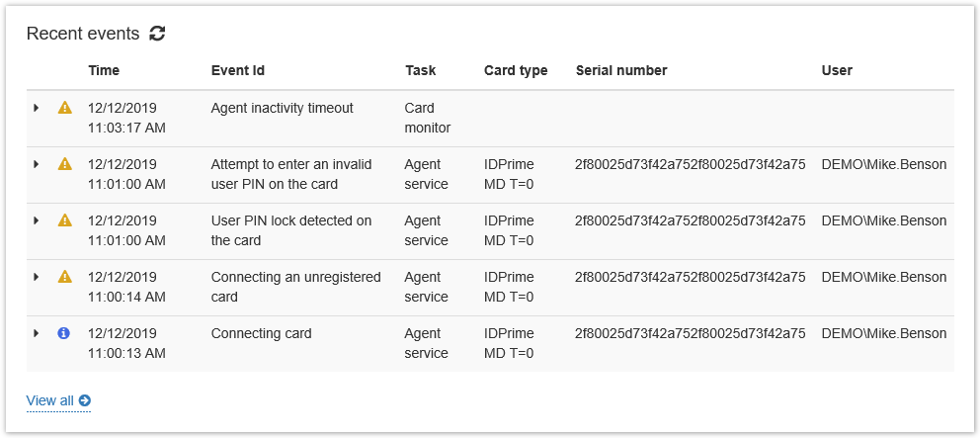Viewport: 980px width, 438px height.
Task: Click the Card type column header
Action: coord(516,70)
